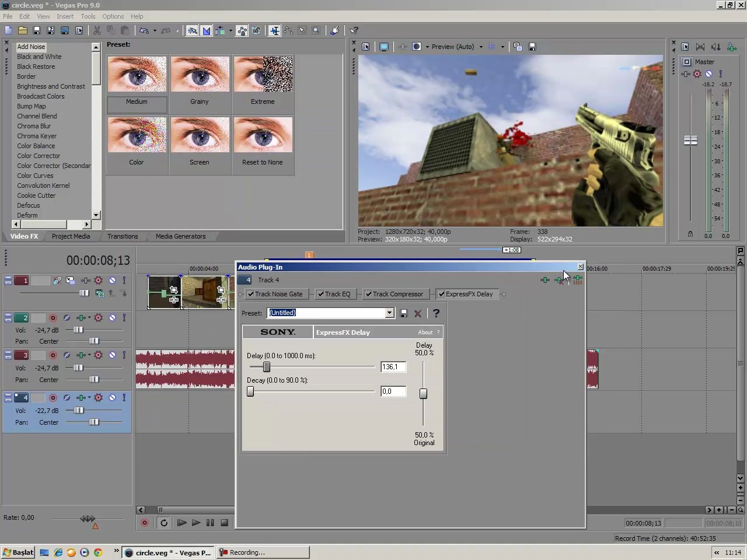Click the Delay/Original mix vertical slider
The image size is (747, 560).
pos(423,394)
